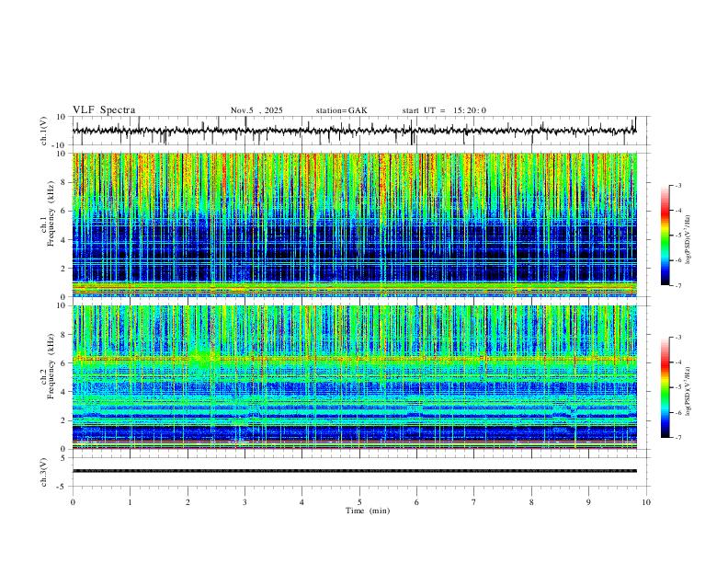Click time axis tick label "5"
This screenshot has height=563, width=728.
click(359, 502)
